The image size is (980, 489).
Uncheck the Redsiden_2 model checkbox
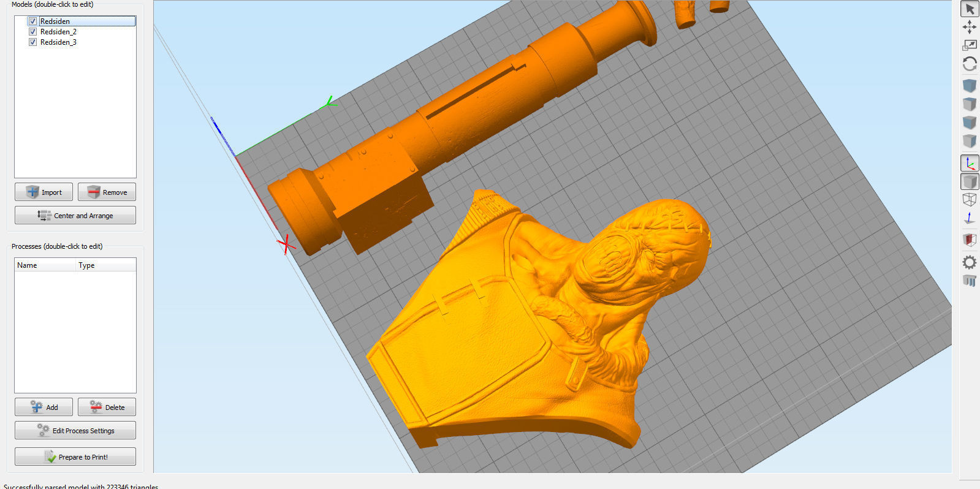32,31
